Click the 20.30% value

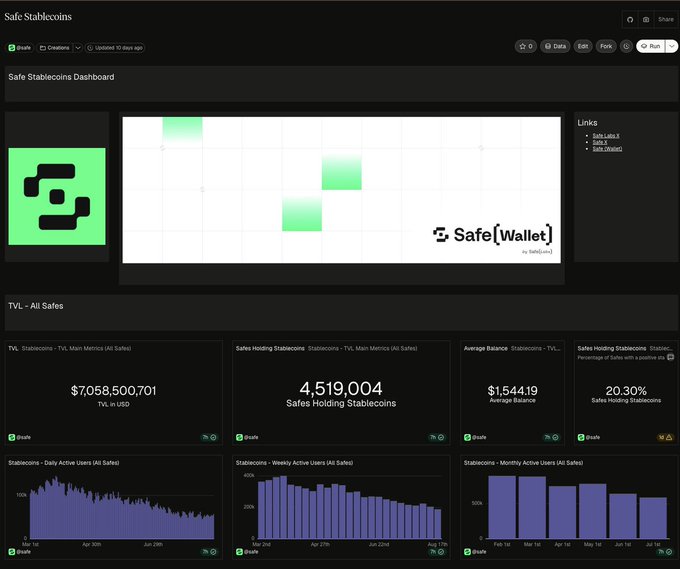(626, 391)
